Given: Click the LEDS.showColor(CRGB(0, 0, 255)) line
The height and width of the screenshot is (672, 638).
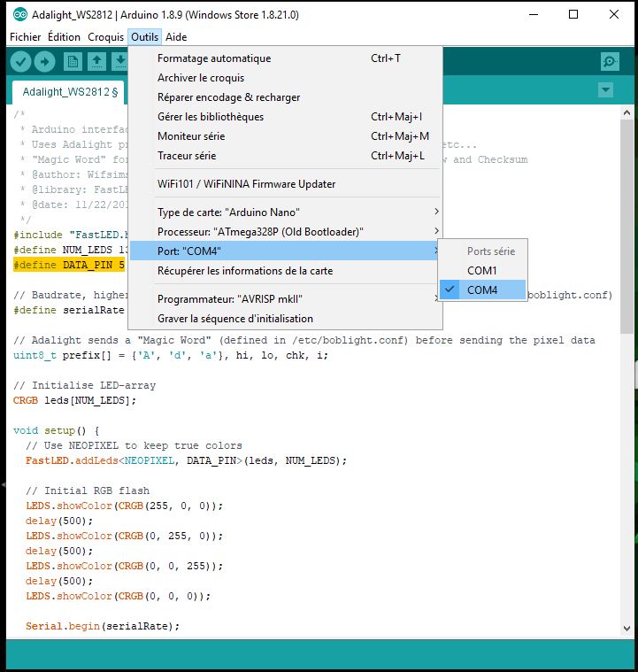Looking at the screenshot, I should click(x=124, y=566).
